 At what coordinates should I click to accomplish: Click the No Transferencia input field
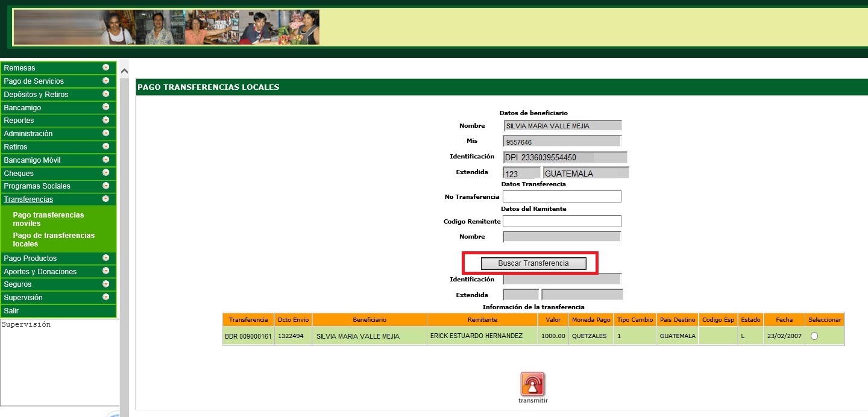pos(562,196)
